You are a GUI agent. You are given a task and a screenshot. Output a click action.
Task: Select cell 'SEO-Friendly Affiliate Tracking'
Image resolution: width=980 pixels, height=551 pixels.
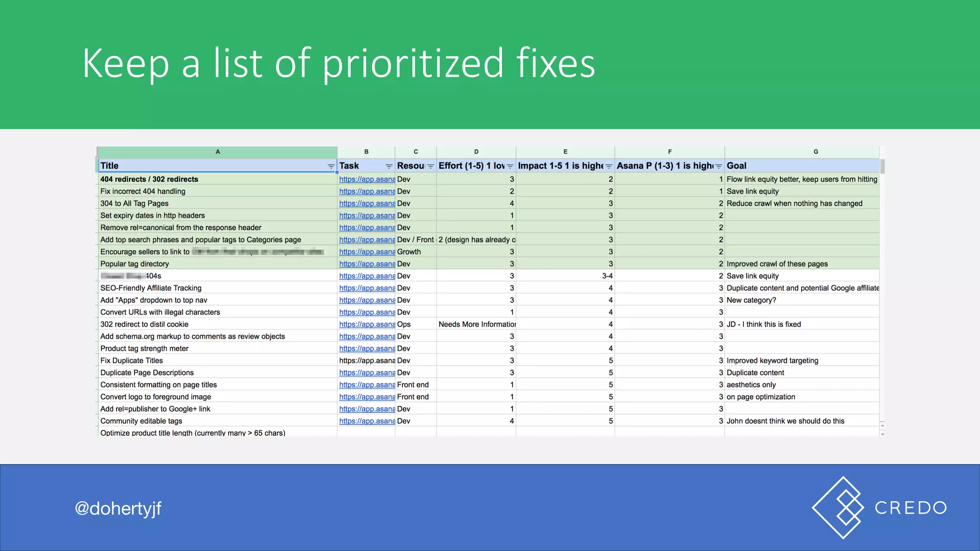point(218,288)
